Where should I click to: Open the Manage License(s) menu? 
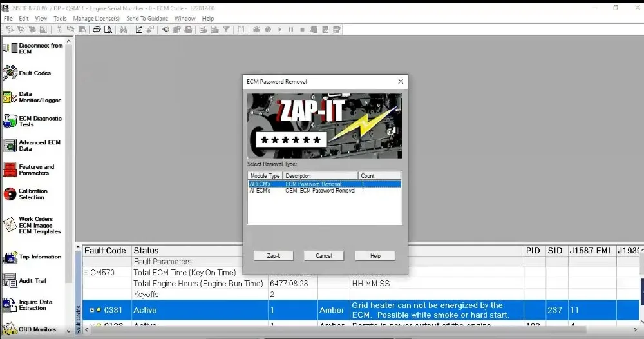pos(97,19)
